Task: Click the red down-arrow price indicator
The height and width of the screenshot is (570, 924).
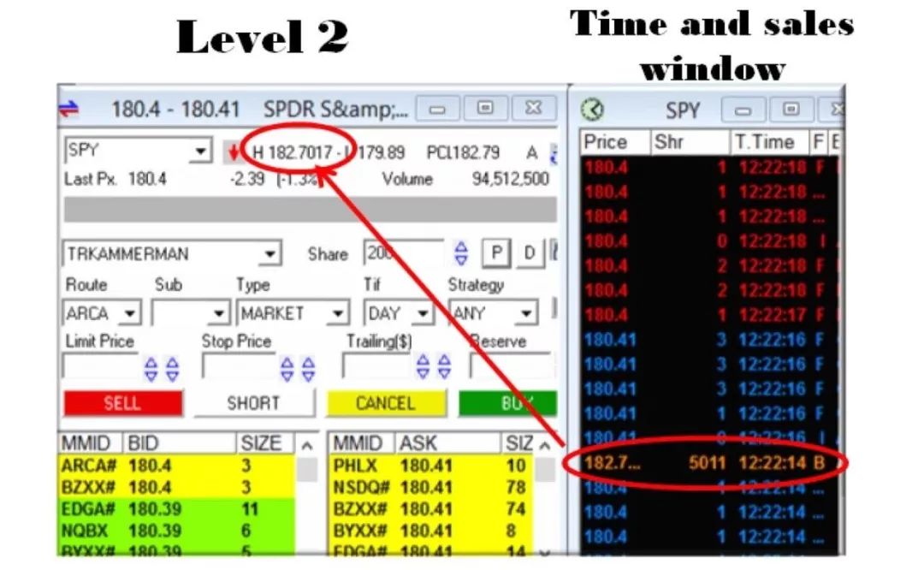Action: pos(234,152)
